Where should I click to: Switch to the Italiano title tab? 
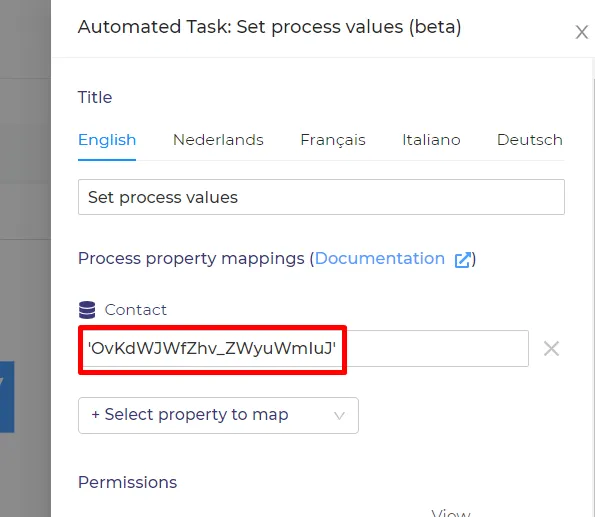point(431,140)
